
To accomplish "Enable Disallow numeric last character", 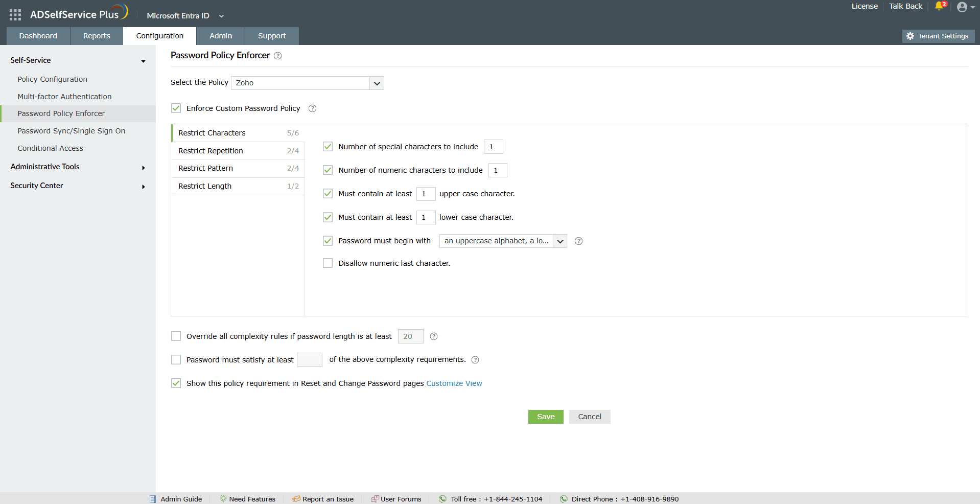I will click(x=328, y=263).
